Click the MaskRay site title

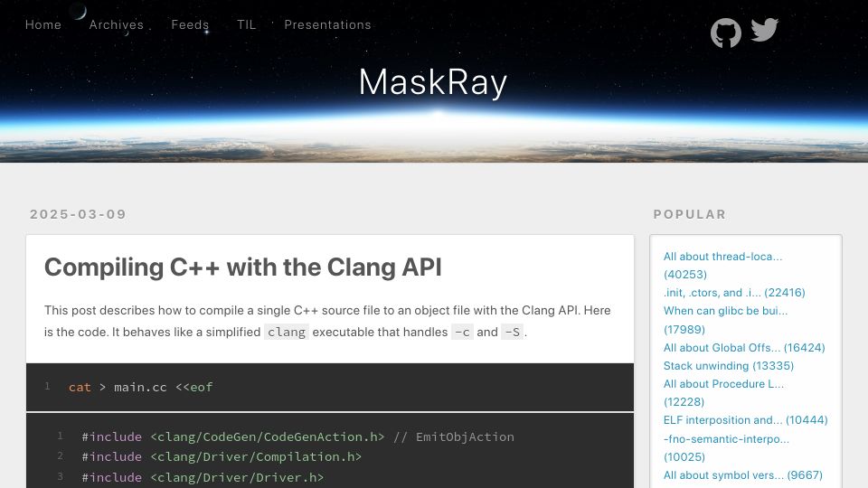[x=433, y=82]
